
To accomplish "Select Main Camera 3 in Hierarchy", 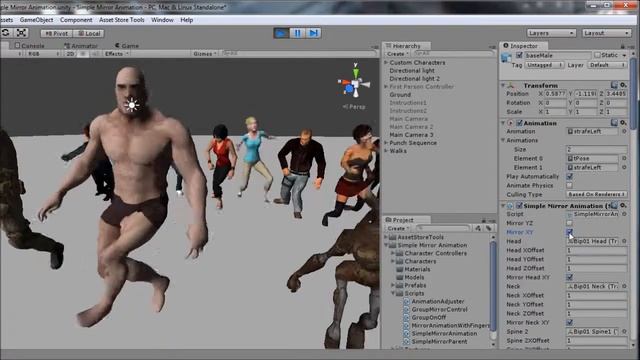I will click(411, 135).
